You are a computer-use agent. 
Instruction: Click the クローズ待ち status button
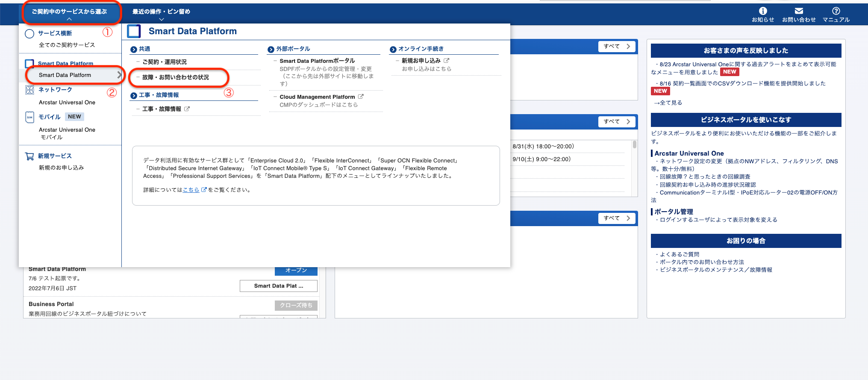(296, 305)
